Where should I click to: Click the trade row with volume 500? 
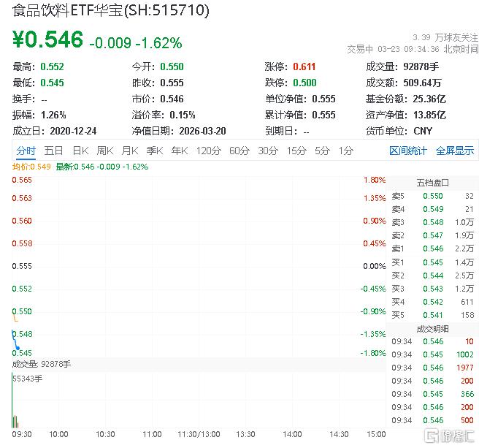pyautogui.click(x=432, y=420)
